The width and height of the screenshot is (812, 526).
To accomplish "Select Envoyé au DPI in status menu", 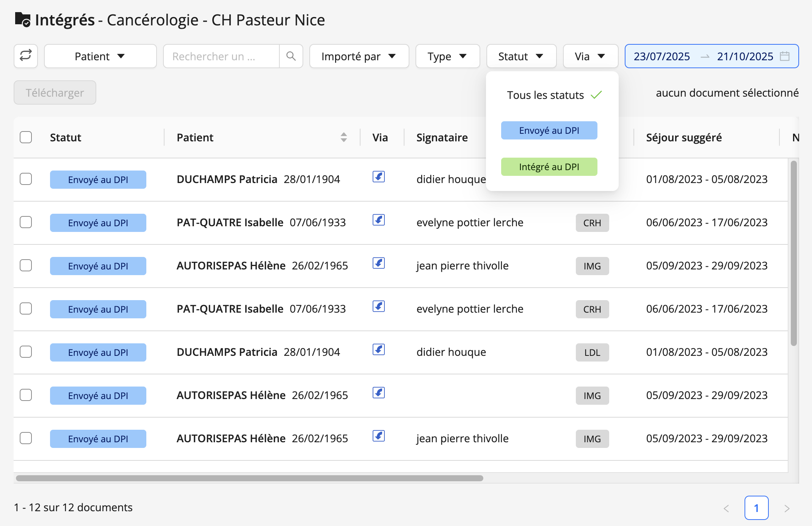I will (x=549, y=130).
